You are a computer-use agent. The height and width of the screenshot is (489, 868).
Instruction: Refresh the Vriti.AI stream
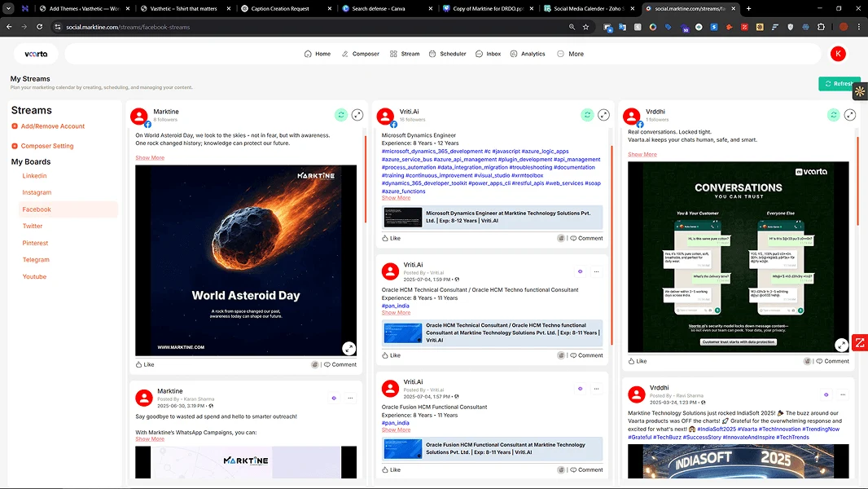coord(587,115)
